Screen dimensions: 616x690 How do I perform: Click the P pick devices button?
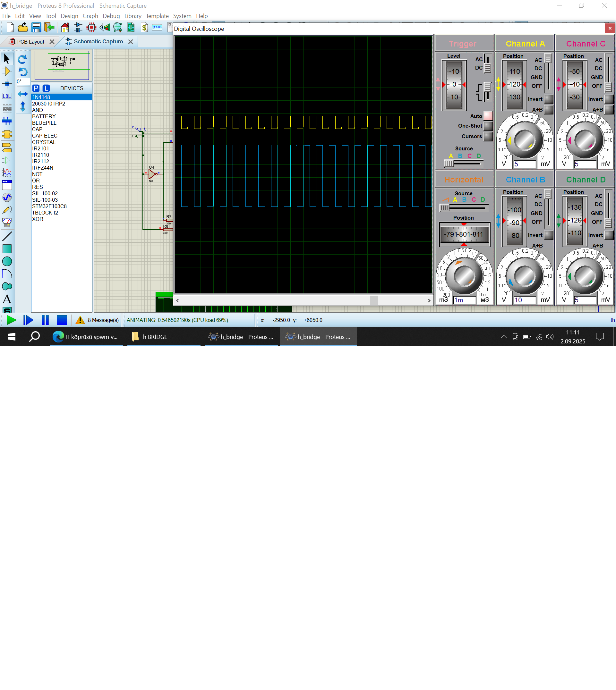pos(36,88)
